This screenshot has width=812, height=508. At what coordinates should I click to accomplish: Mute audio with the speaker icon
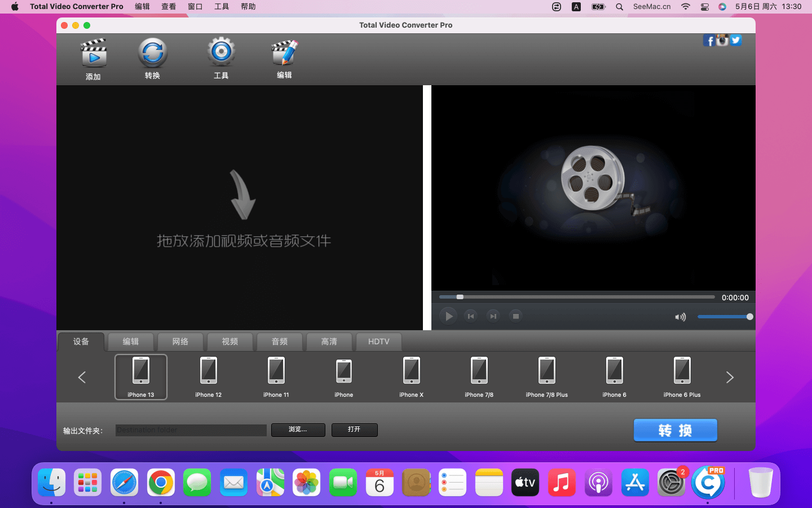[x=681, y=317]
